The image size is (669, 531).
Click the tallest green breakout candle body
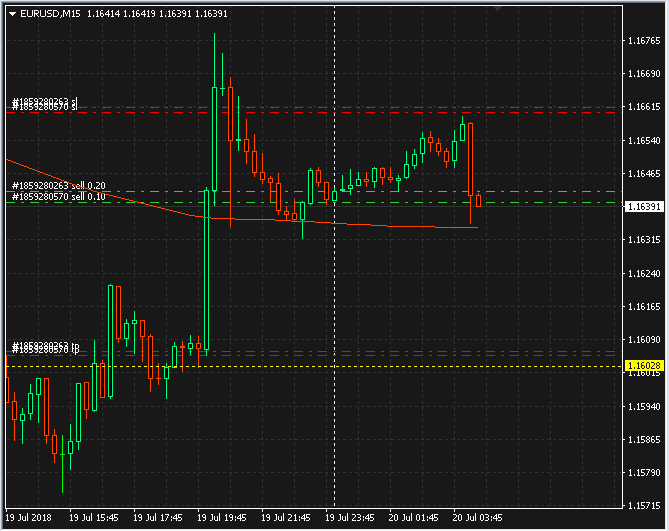point(206,270)
